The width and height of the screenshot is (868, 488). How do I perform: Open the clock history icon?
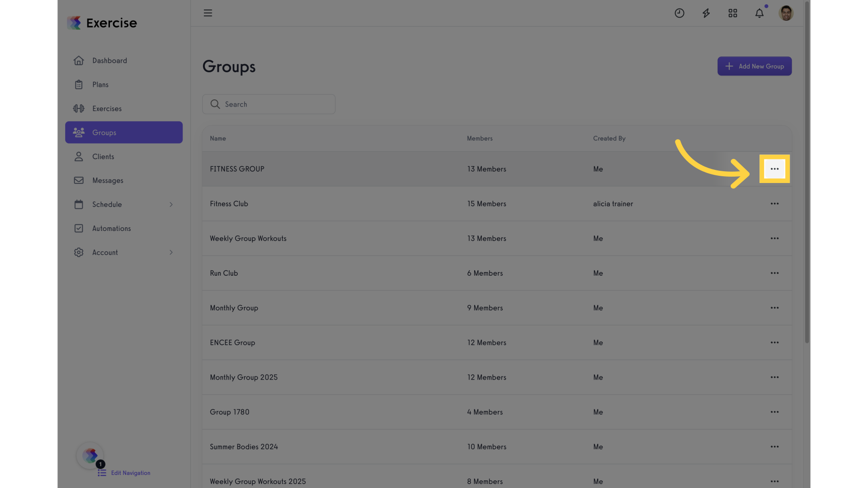tap(679, 13)
